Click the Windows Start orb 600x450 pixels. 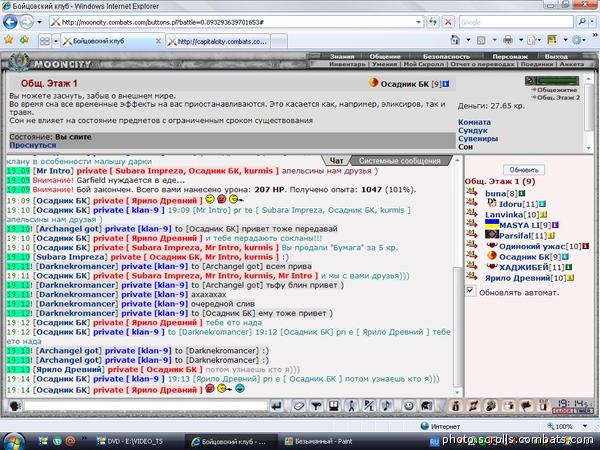(14, 442)
